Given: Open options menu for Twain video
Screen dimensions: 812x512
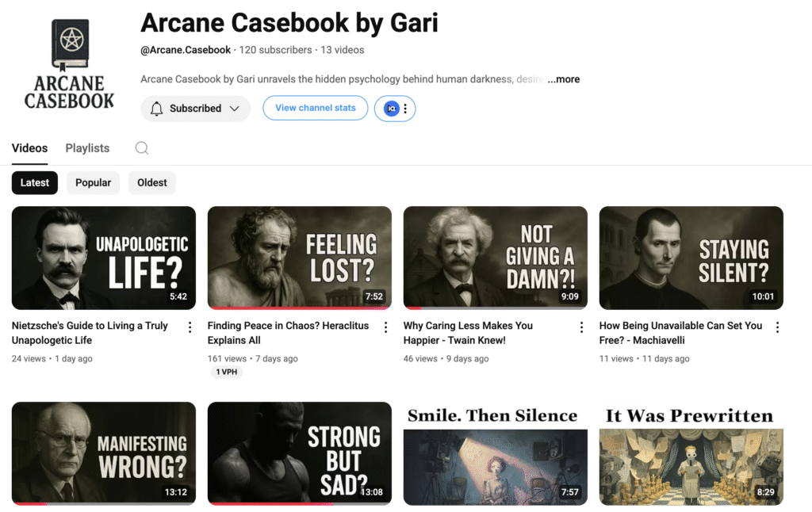Looking at the screenshot, I should 581,327.
